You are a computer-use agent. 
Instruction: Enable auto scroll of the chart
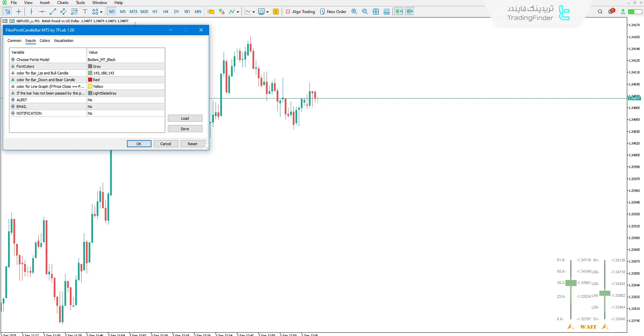[399, 11]
